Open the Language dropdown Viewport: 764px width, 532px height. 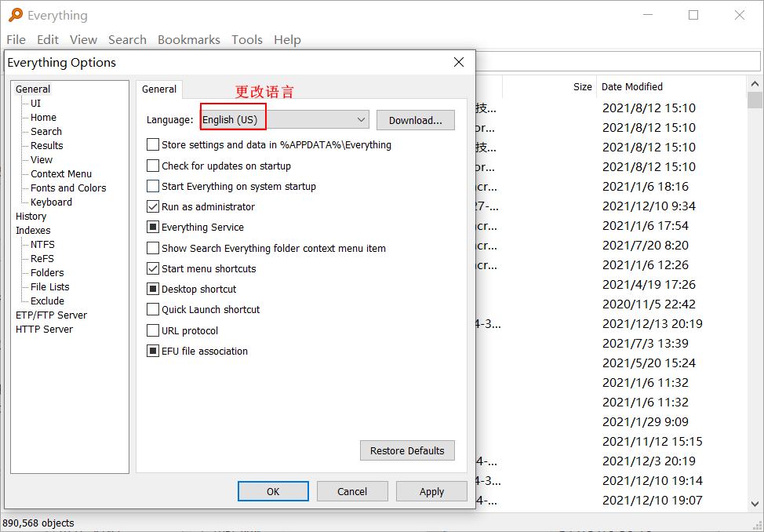coord(285,119)
